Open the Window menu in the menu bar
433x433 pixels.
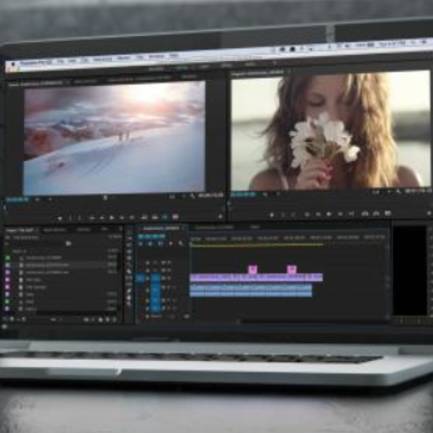coord(156,57)
